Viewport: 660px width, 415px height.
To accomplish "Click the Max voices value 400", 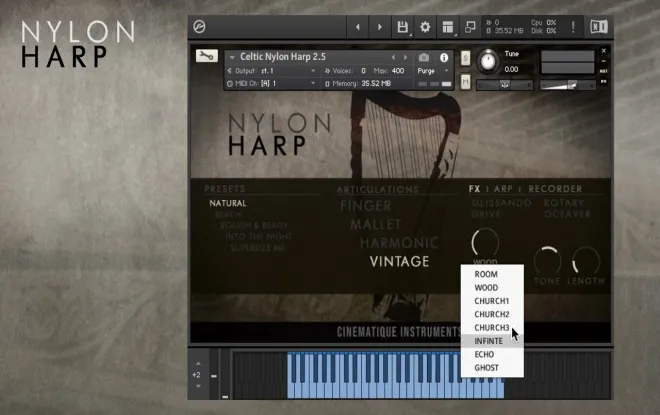I will click(x=397, y=71).
